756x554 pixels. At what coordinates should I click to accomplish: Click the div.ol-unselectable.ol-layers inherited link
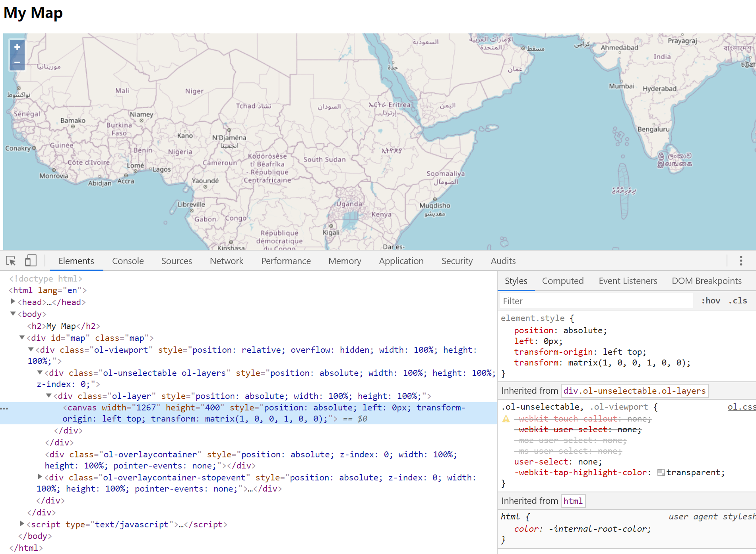tap(634, 391)
